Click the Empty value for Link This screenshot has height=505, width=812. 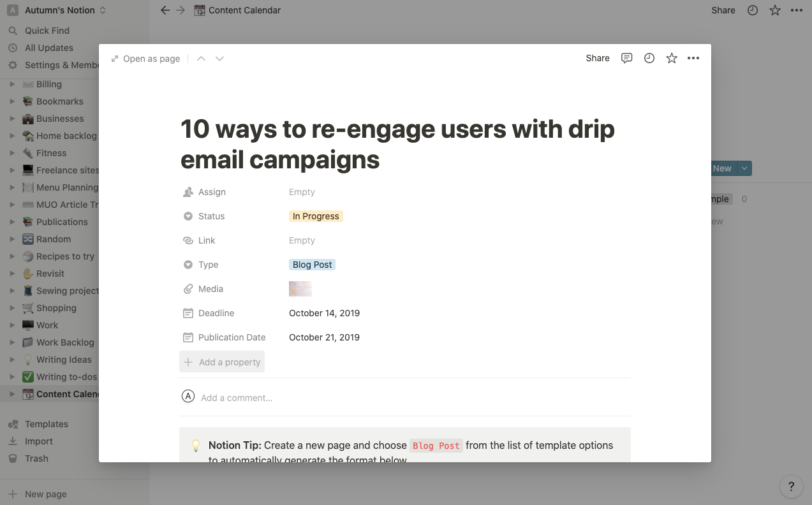tap(302, 240)
